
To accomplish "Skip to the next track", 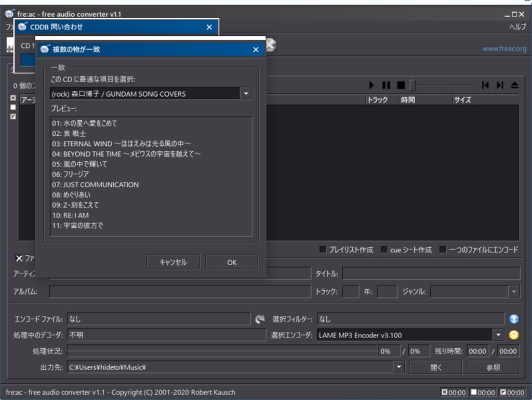I will click(499, 85).
